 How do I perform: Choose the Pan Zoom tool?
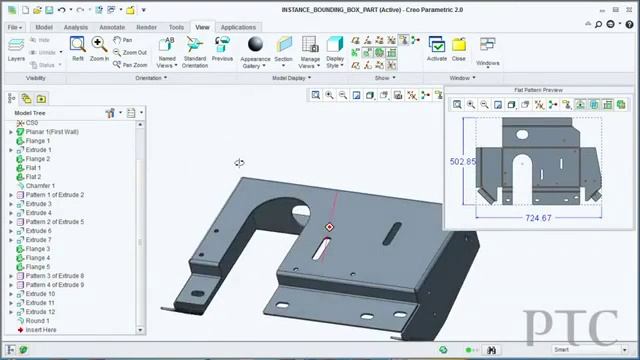tap(130, 64)
